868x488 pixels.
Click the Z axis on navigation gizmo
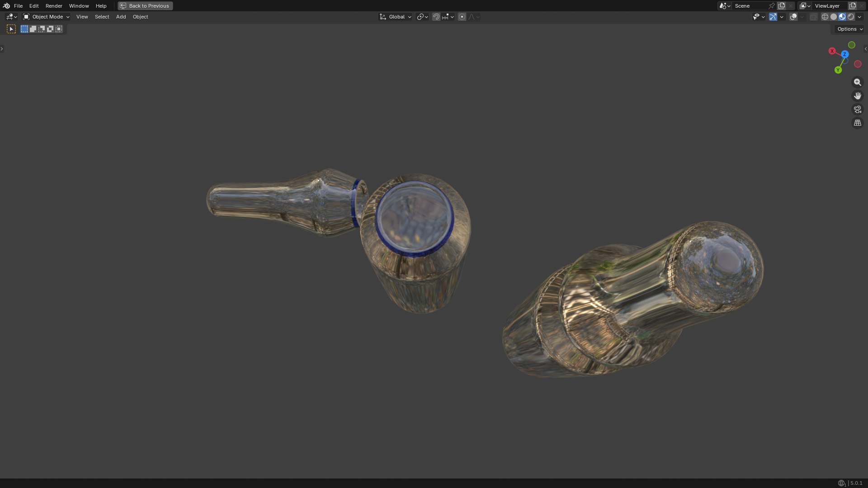tap(844, 54)
